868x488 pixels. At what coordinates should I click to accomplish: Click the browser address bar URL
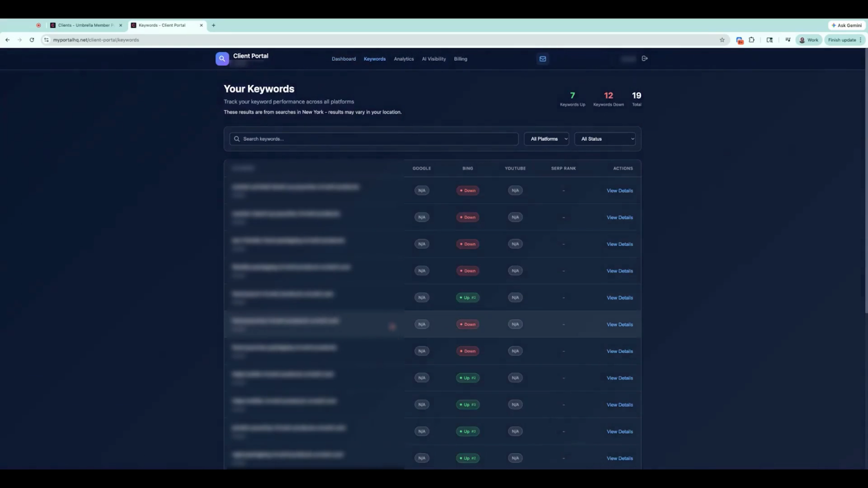(x=96, y=40)
